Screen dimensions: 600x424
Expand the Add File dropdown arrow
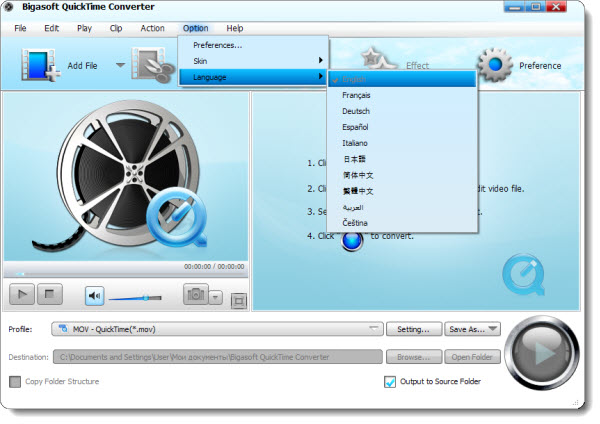pyautogui.click(x=120, y=66)
